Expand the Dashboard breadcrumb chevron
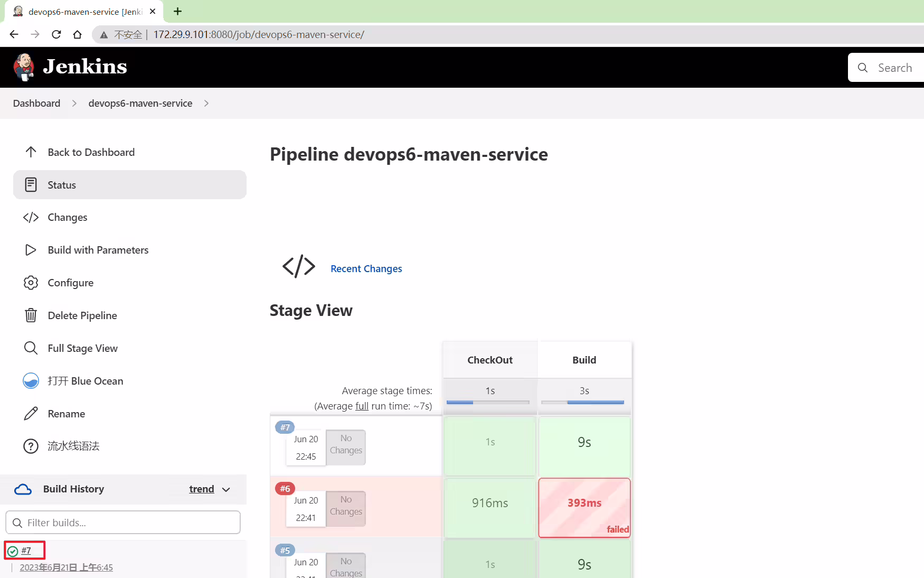Viewport: 924px width, 578px height. point(74,104)
